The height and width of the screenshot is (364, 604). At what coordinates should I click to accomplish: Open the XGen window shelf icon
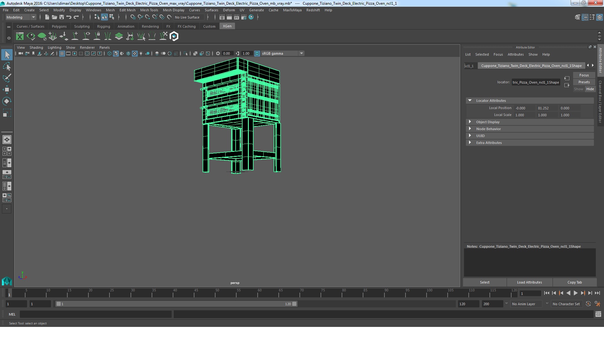point(20,36)
